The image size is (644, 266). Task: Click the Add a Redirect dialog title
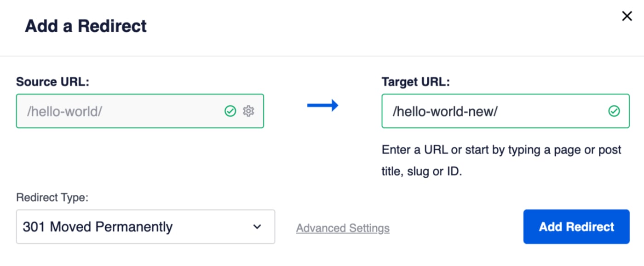[86, 26]
